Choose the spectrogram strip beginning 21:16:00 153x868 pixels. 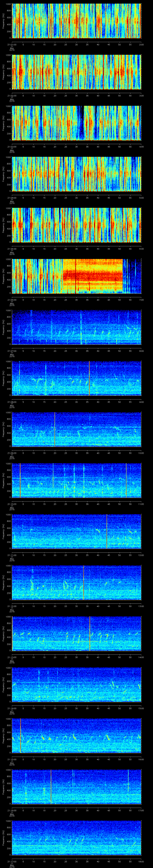(77, 786)
